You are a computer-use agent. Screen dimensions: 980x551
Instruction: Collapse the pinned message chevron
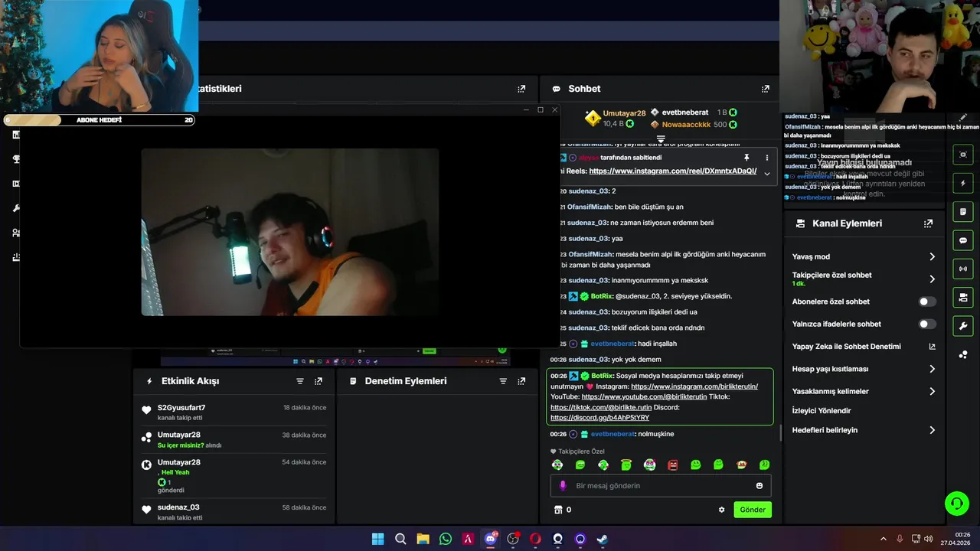click(766, 174)
